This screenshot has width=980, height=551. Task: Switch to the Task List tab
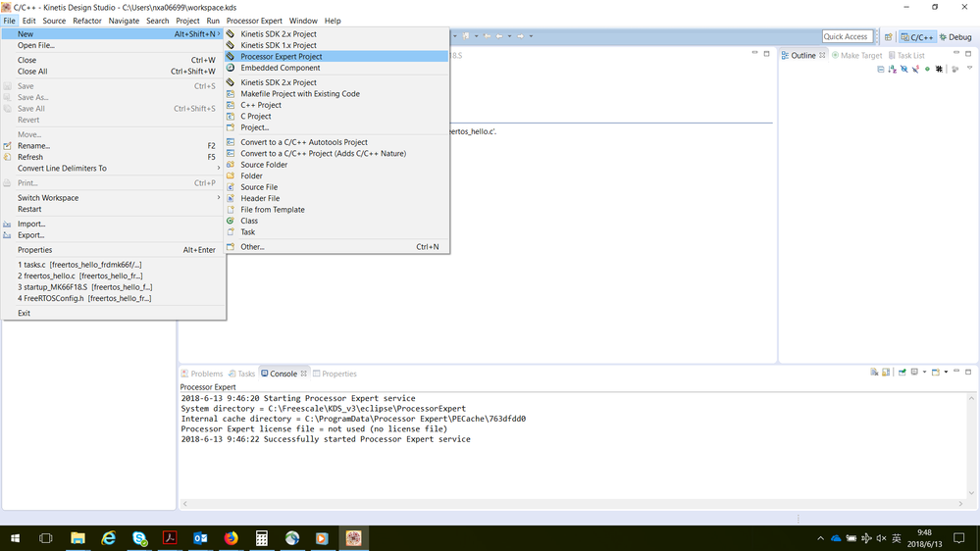pyautogui.click(x=906, y=55)
